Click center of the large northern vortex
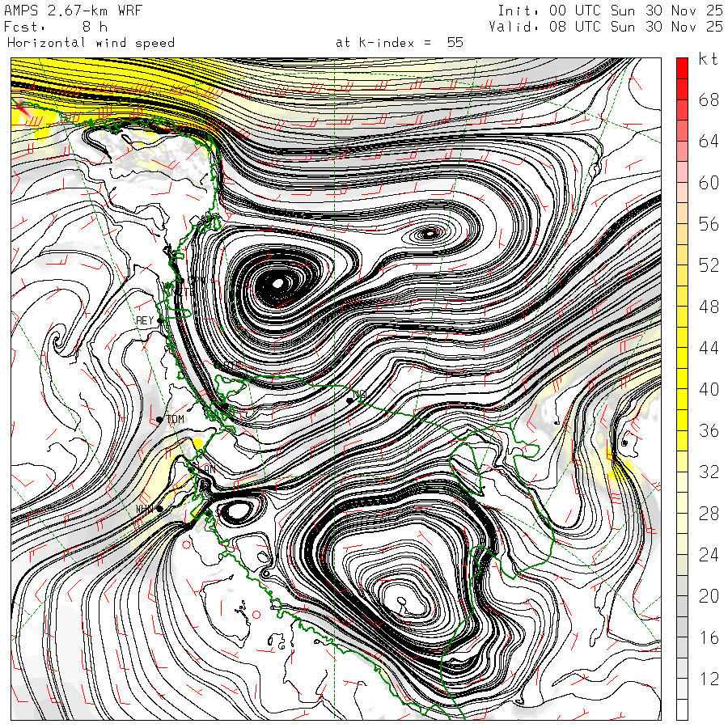The height and width of the screenshot is (728, 728). (x=277, y=283)
